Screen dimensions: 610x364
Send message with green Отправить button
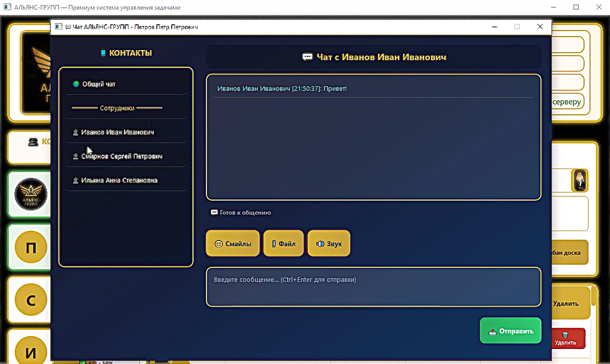pos(511,330)
